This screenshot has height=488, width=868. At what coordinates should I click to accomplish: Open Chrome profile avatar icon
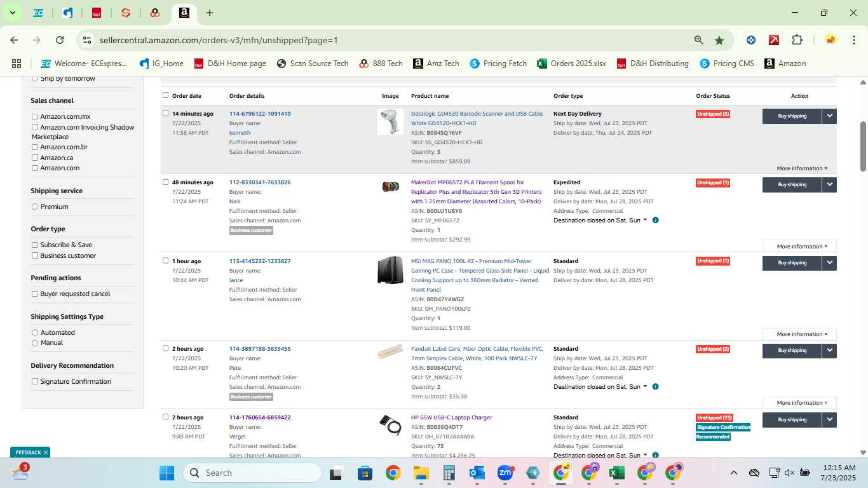[x=831, y=40]
